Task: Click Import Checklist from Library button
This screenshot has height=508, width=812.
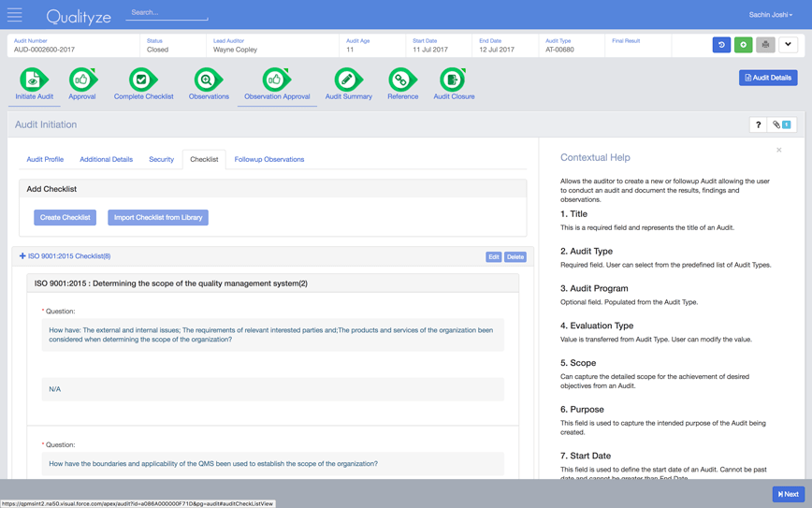Action: 158,217
